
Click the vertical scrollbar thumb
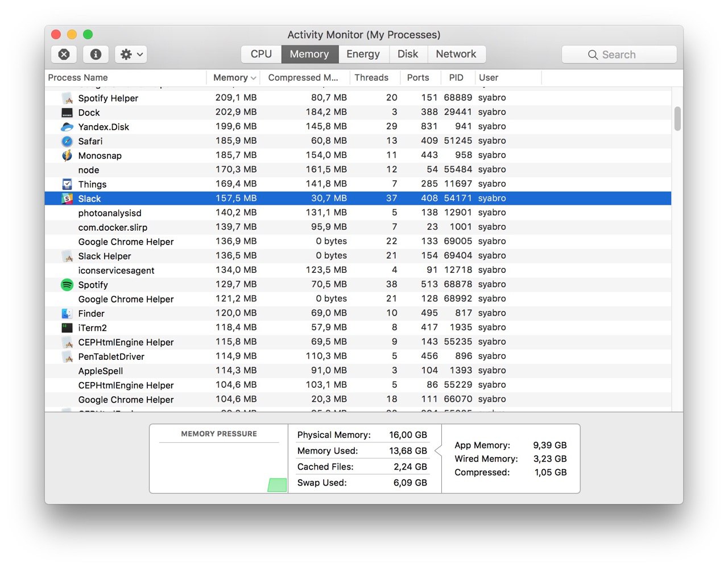click(677, 119)
